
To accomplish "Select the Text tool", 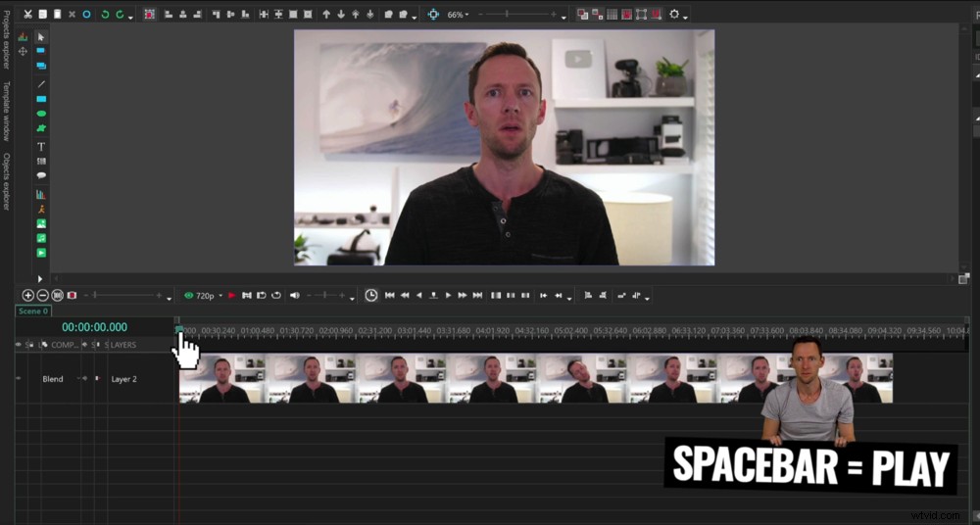I will coord(41,147).
